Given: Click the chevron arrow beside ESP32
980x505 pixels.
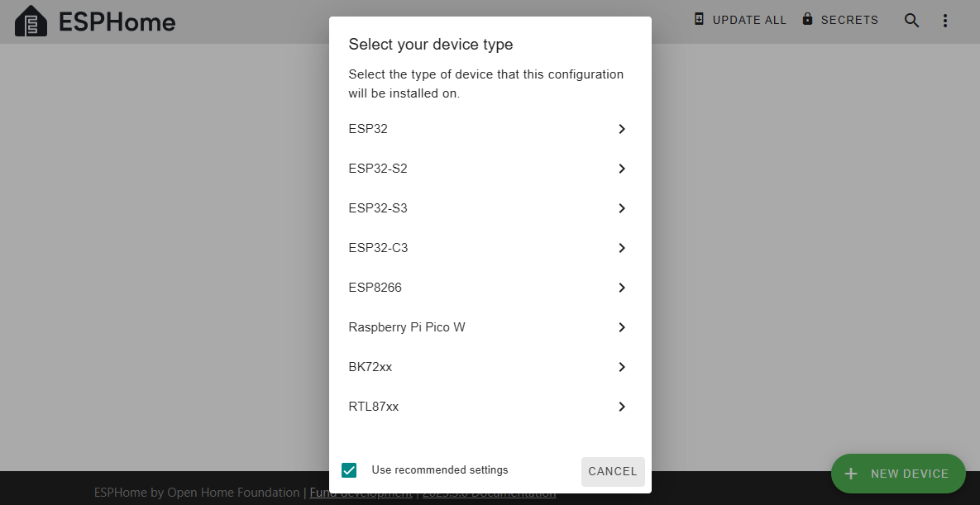Looking at the screenshot, I should 622,129.
